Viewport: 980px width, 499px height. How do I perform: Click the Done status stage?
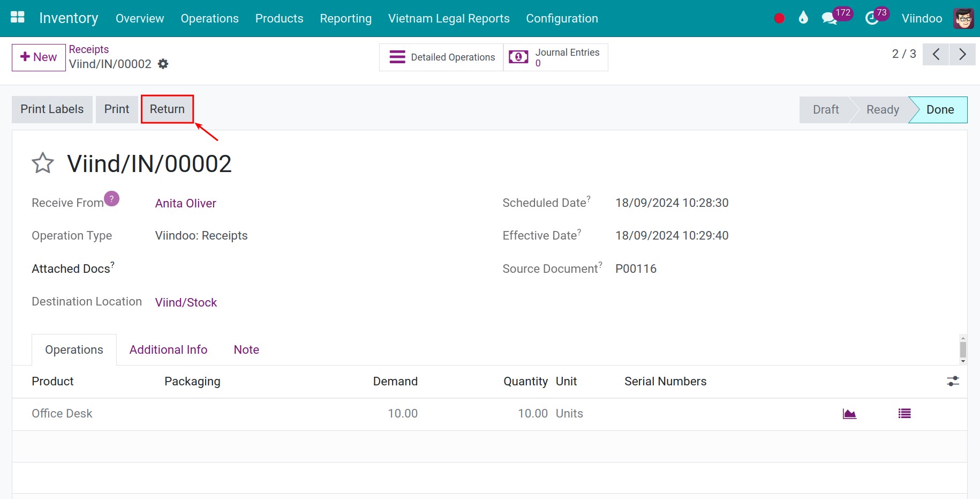click(940, 110)
